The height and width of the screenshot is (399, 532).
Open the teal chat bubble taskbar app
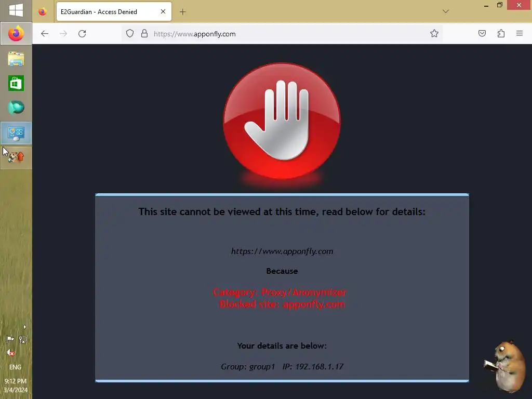point(16,108)
